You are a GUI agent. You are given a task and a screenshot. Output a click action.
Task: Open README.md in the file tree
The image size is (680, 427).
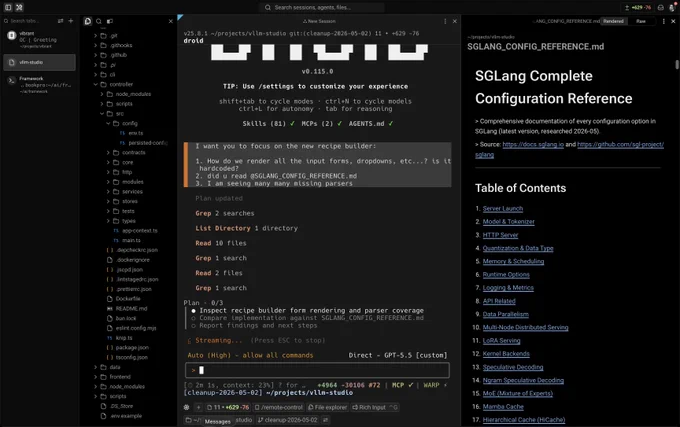click(x=131, y=309)
